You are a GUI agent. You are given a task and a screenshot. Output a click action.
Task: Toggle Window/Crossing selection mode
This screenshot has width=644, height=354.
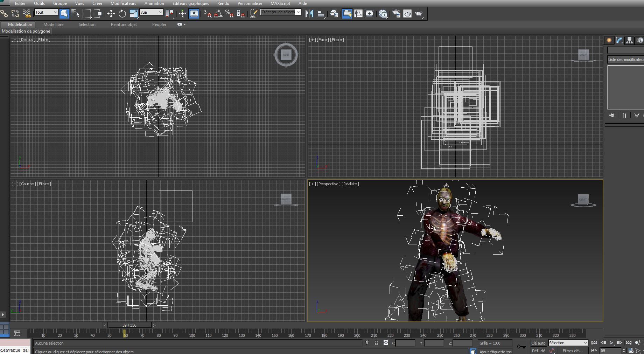click(x=98, y=14)
